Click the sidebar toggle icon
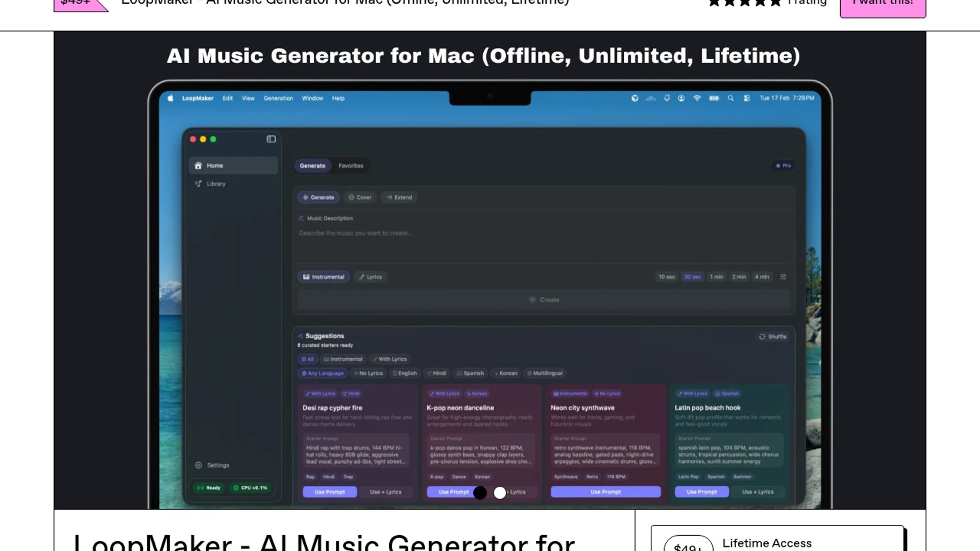This screenshot has width=980, height=551. click(x=271, y=139)
